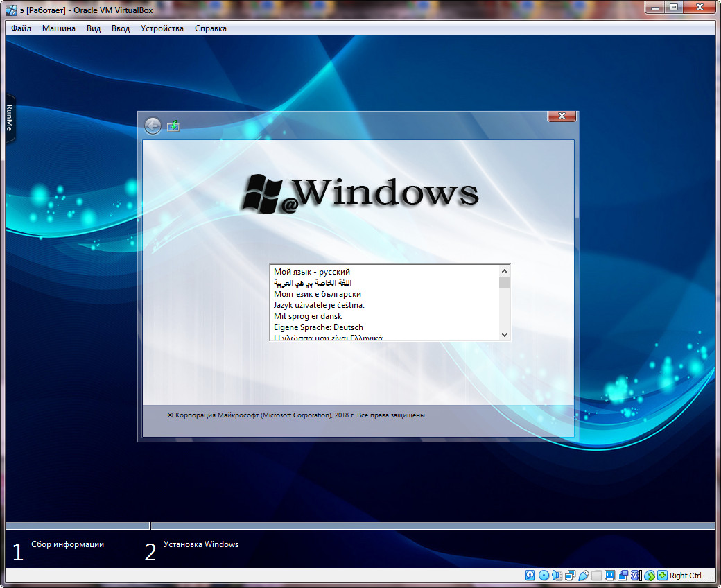Viewport: 721px width, 588px height.
Task: Select 'Мой язык - русский' in the language list
Action: [385, 272]
